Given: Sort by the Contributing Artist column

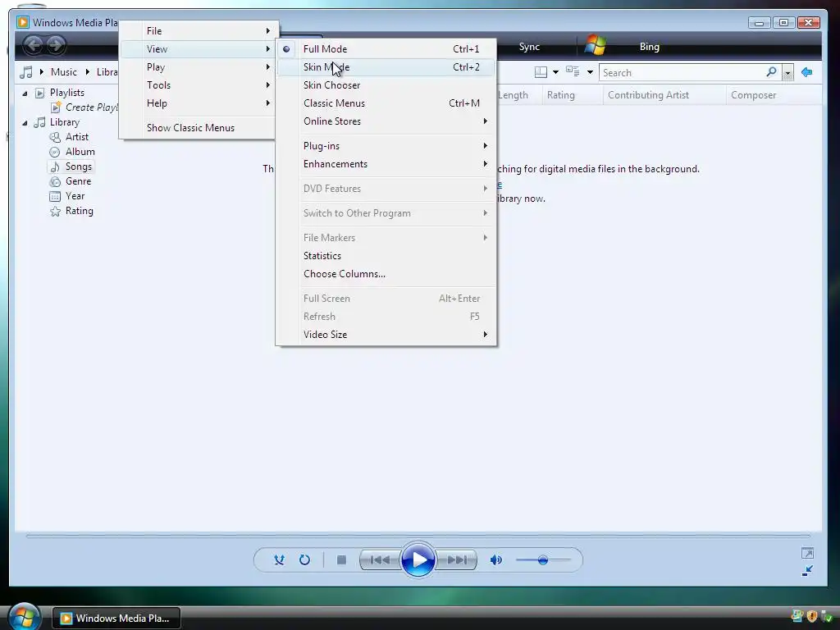Looking at the screenshot, I should point(664,95).
